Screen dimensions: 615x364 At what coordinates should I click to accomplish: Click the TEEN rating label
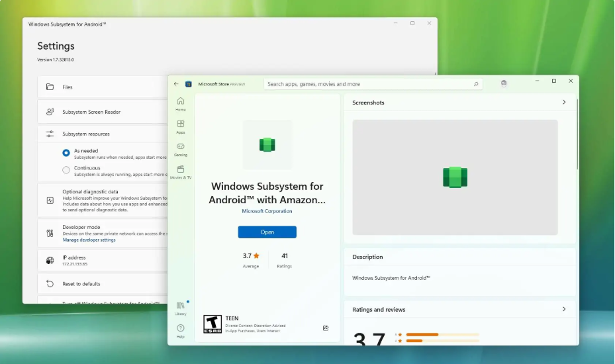coord(232,318)
